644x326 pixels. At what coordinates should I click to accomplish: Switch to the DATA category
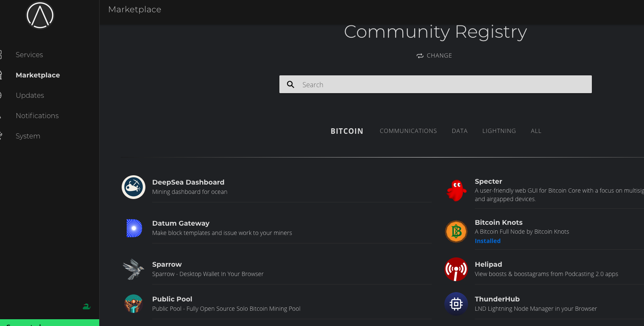[460, 131]
